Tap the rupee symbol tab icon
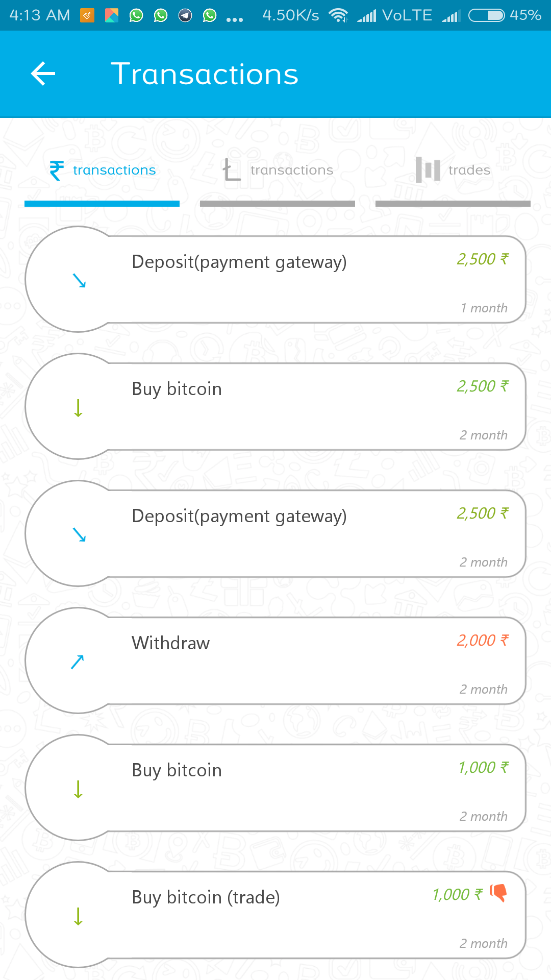Image resolution: width=551 pixels, height=980 pixels. [57, 170]
